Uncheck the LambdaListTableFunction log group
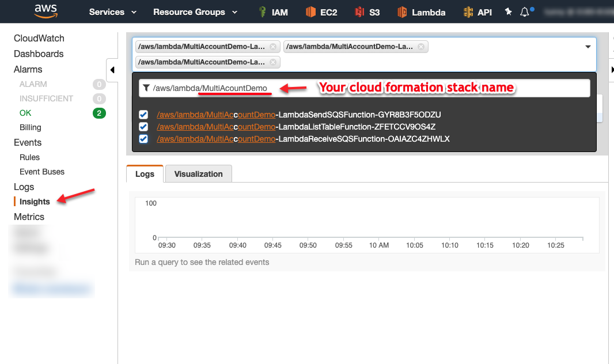 pyautogui.click(x=143, y=127)
